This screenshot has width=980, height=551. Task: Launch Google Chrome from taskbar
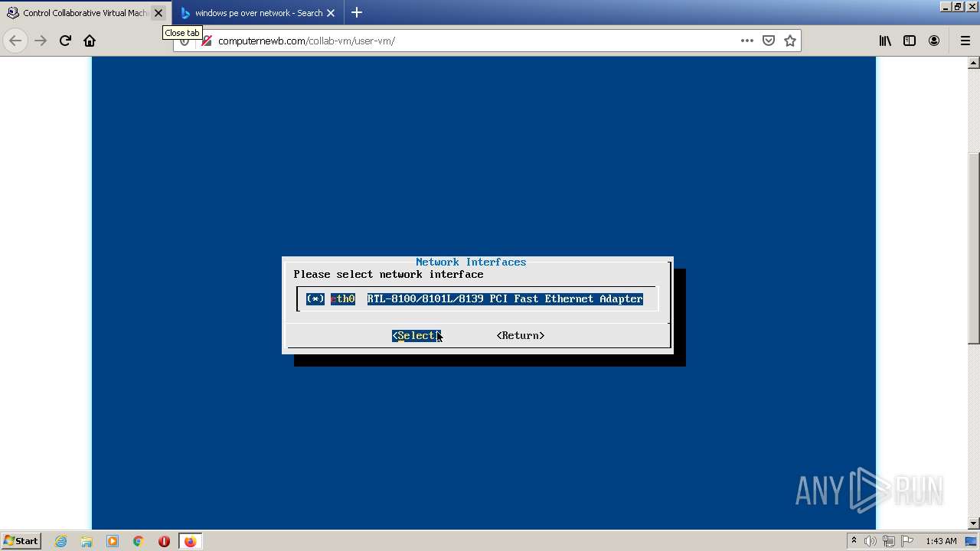(x=139, y=541)
